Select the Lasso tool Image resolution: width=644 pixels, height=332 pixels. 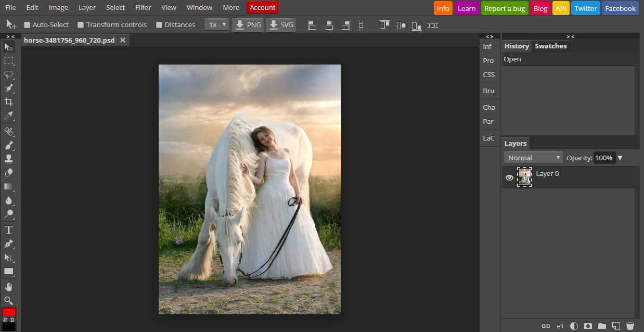click(9, 74)
